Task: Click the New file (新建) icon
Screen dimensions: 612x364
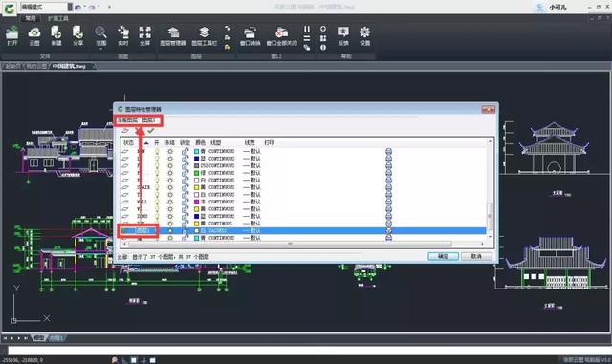Action: point(56,36)
